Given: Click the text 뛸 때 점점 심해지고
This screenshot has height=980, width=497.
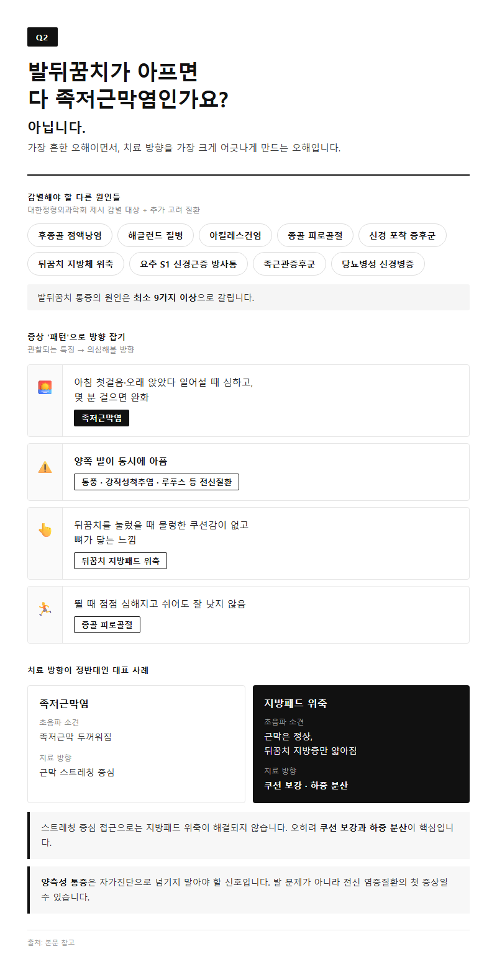Looking at the screenshot, I should (160, 604).
